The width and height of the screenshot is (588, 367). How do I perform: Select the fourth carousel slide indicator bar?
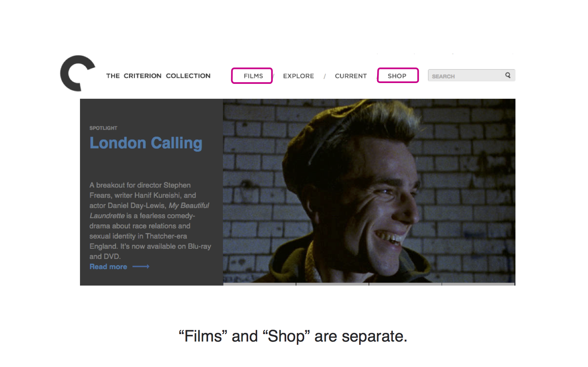pos(478,284)
